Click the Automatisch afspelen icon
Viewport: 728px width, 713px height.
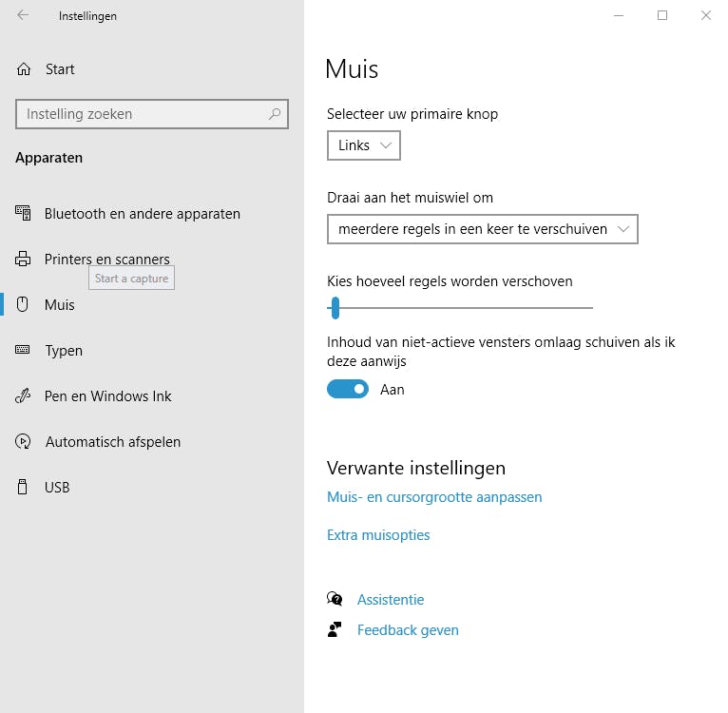(24, 442)
